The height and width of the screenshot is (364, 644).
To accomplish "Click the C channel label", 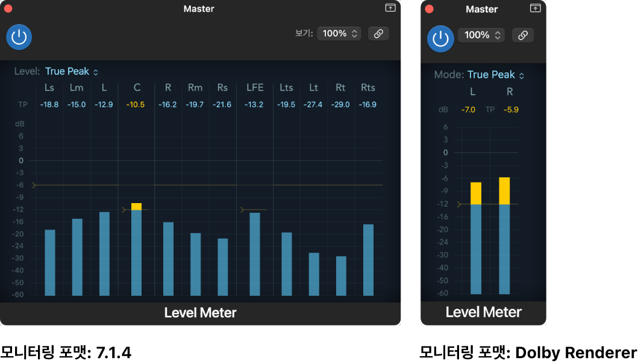I will (137, 87).
